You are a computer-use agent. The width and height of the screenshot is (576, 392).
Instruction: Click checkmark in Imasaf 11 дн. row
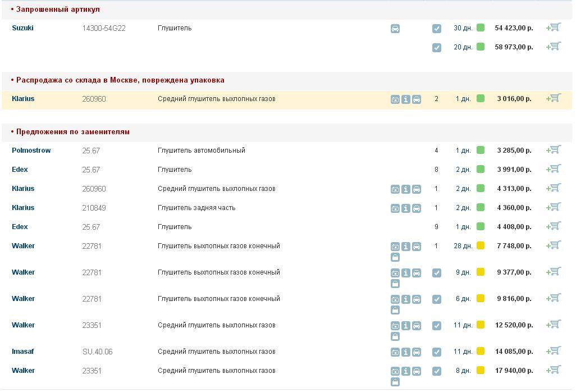tap(437, 352)
